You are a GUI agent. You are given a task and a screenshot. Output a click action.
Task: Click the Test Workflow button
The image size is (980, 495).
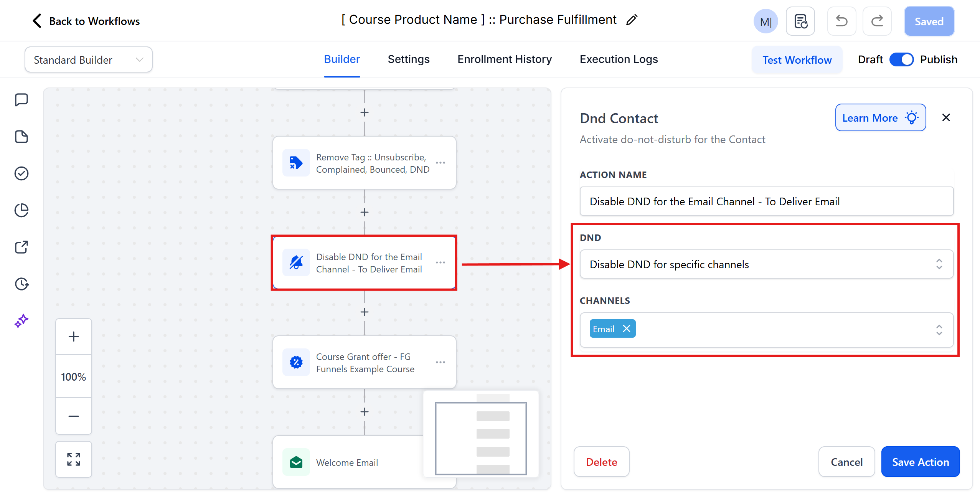point(797,60)
